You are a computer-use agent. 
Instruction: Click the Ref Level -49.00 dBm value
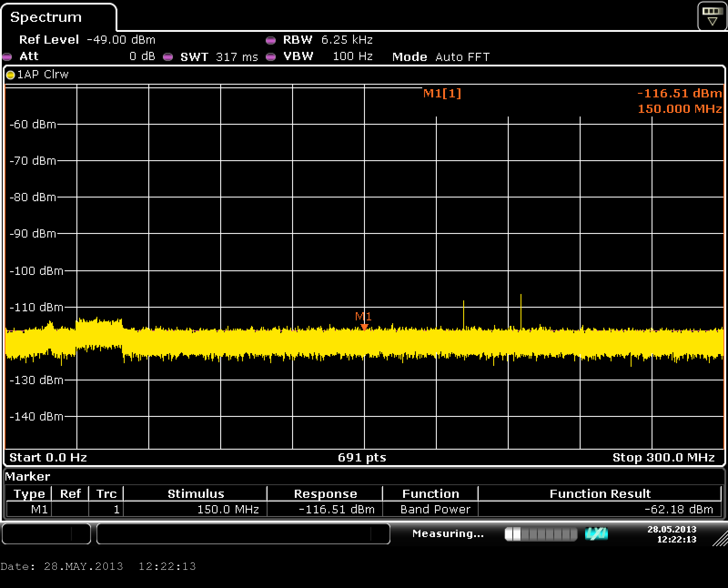coord(121,40)
